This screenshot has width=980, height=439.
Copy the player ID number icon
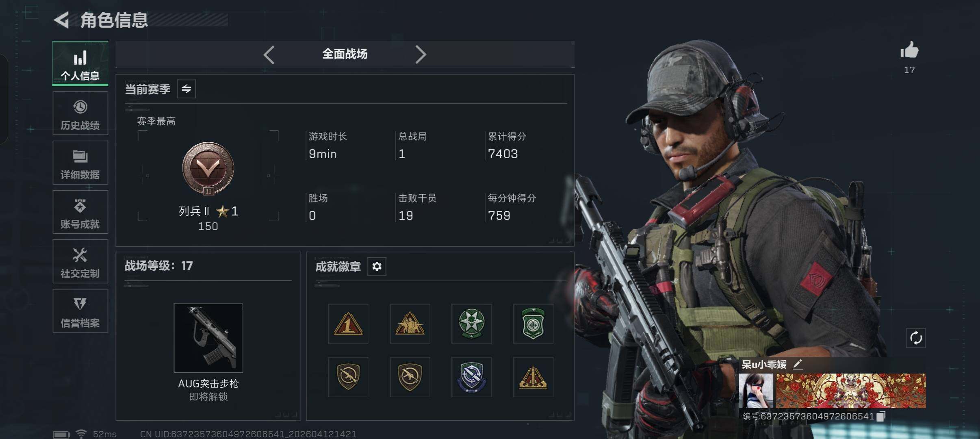point(881,416)
